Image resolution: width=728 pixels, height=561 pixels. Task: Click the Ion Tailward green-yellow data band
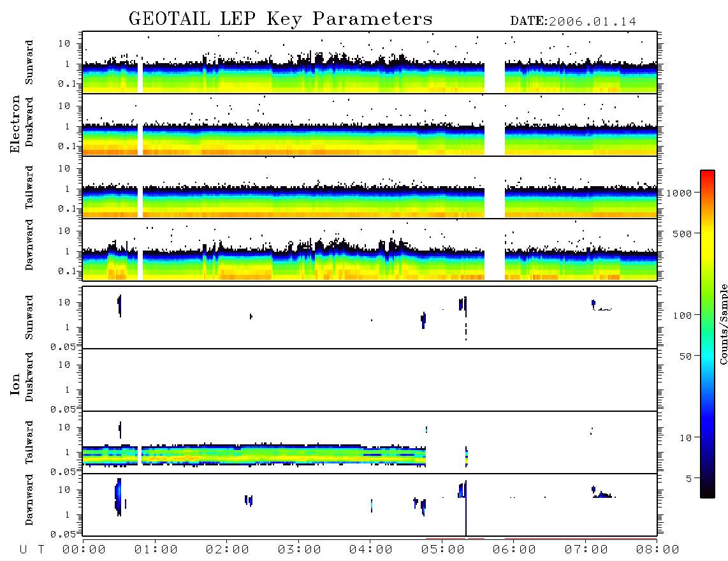(x=254, y=455)
